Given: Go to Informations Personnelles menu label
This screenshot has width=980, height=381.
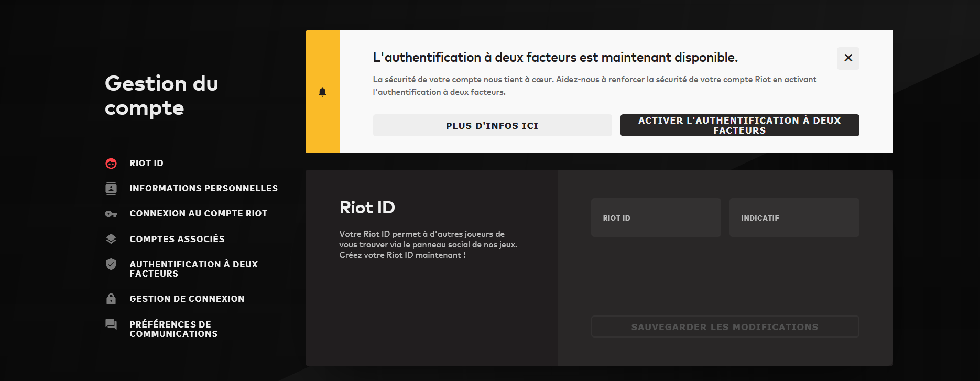Looking at the screenshot, I should point(203,189).
